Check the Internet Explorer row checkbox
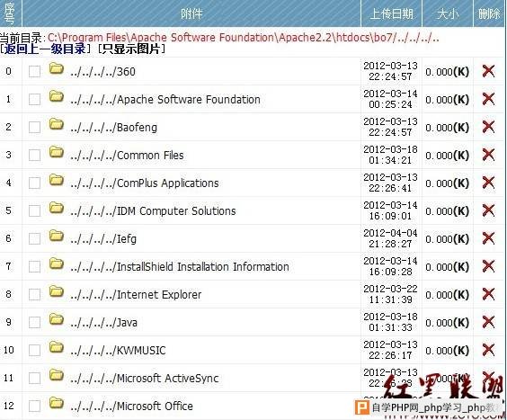This screenshot has height=420, width=507. tap(34, 294)
